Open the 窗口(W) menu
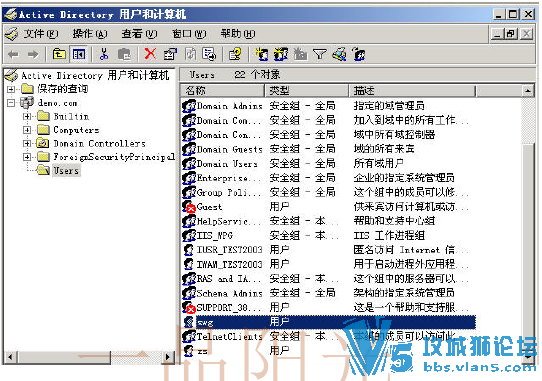Image resolution: width=542 pixels, height=381 pixels. (x=189, y=34)
